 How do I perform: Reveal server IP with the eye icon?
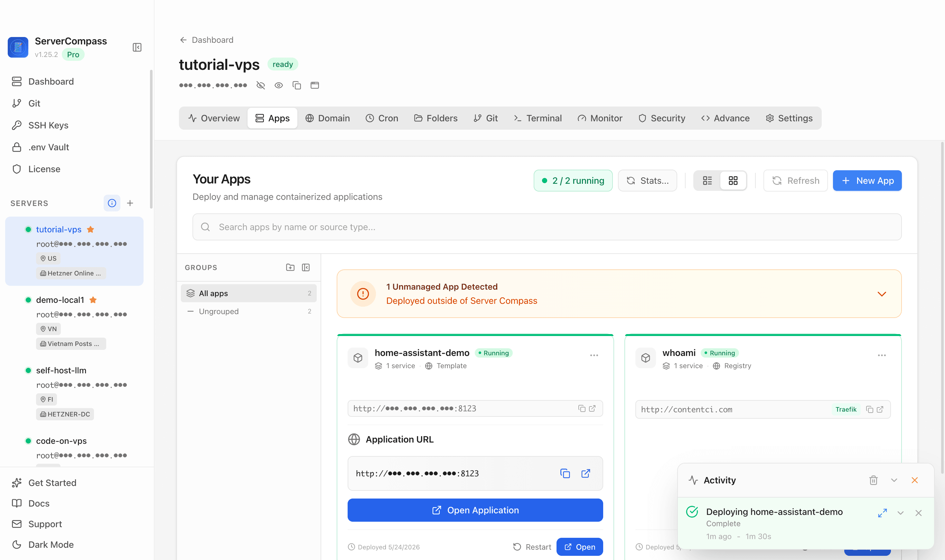(x=278, y=85)
